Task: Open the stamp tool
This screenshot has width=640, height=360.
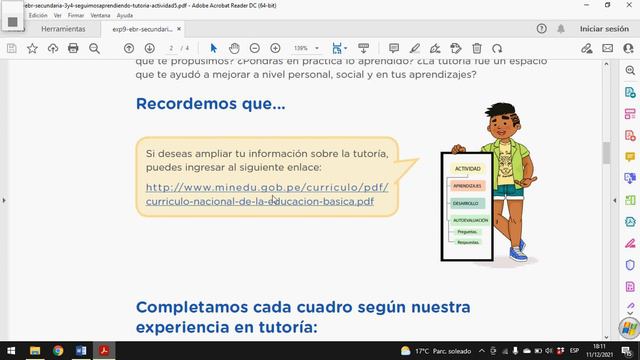Action: [x=456, y=49]
